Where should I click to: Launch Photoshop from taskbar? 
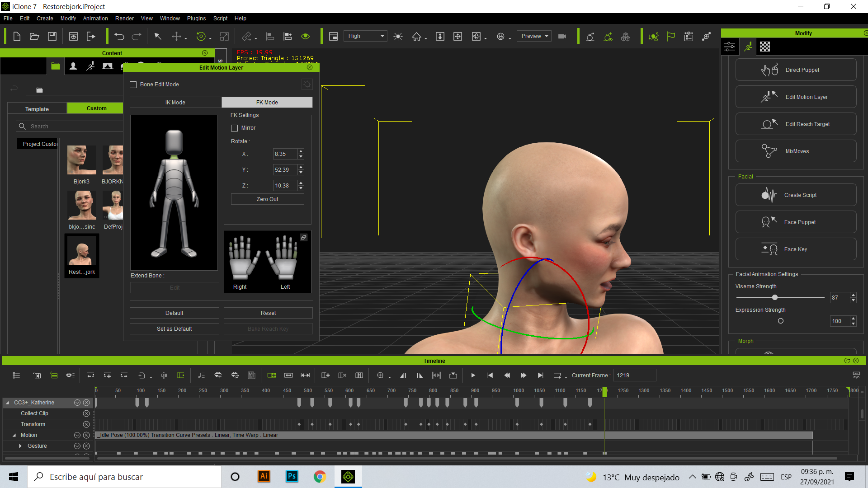point(292,477)
